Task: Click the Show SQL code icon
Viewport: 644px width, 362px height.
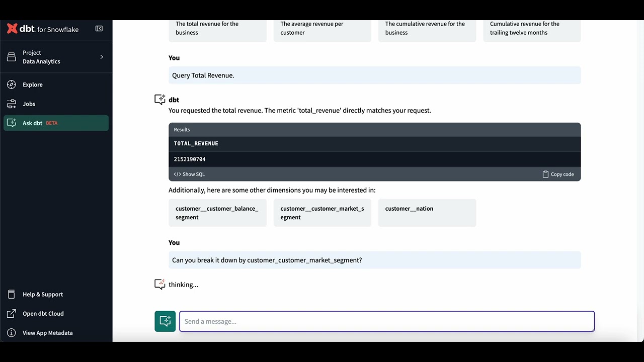Action: [x=177, y=174]
